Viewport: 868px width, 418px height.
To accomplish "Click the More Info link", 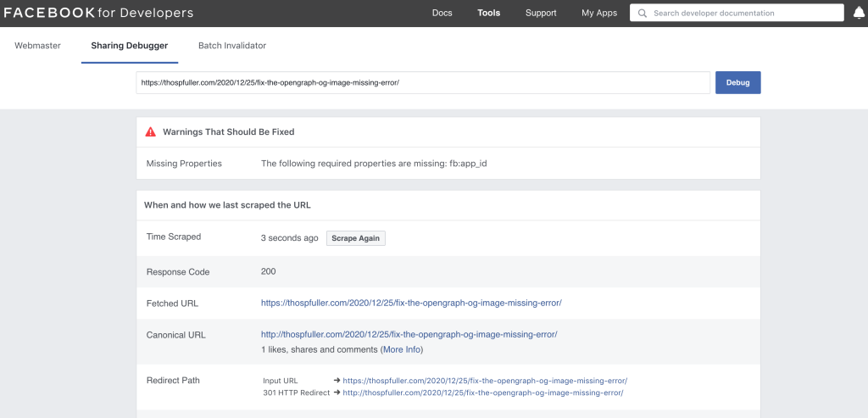I will [x=401, y=350].
